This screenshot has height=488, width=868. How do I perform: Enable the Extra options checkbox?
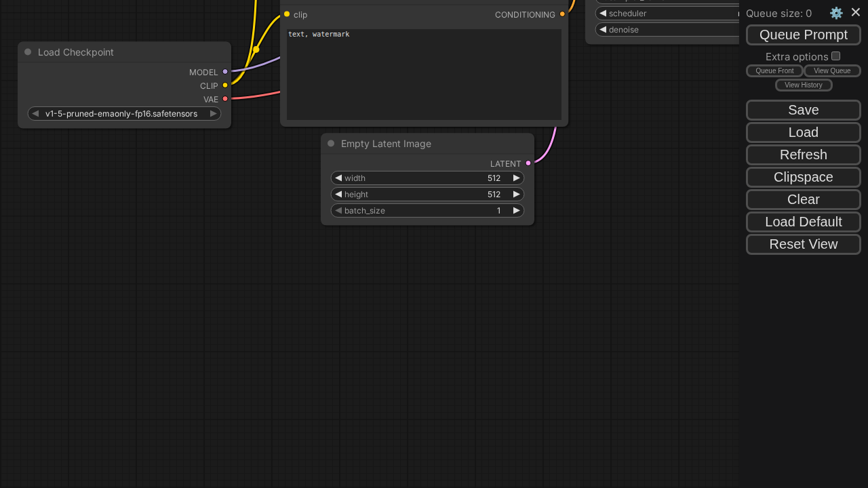836,56
